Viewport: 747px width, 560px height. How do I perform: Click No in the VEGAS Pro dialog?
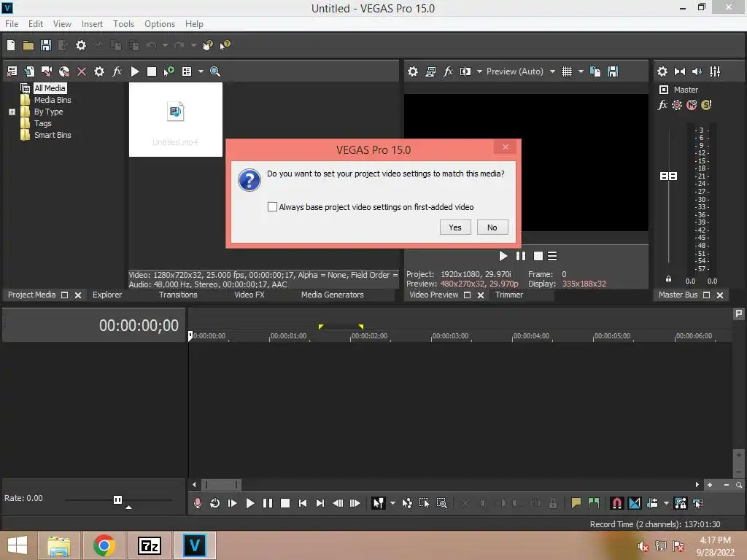492,227
